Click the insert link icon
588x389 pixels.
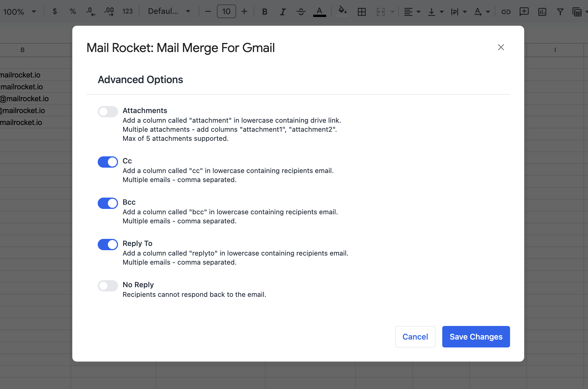pos(506,12)
